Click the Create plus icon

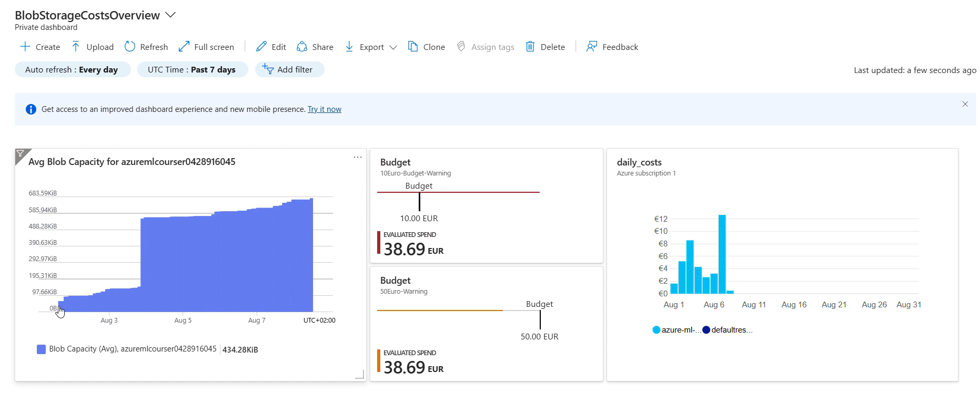pos(25,47)
